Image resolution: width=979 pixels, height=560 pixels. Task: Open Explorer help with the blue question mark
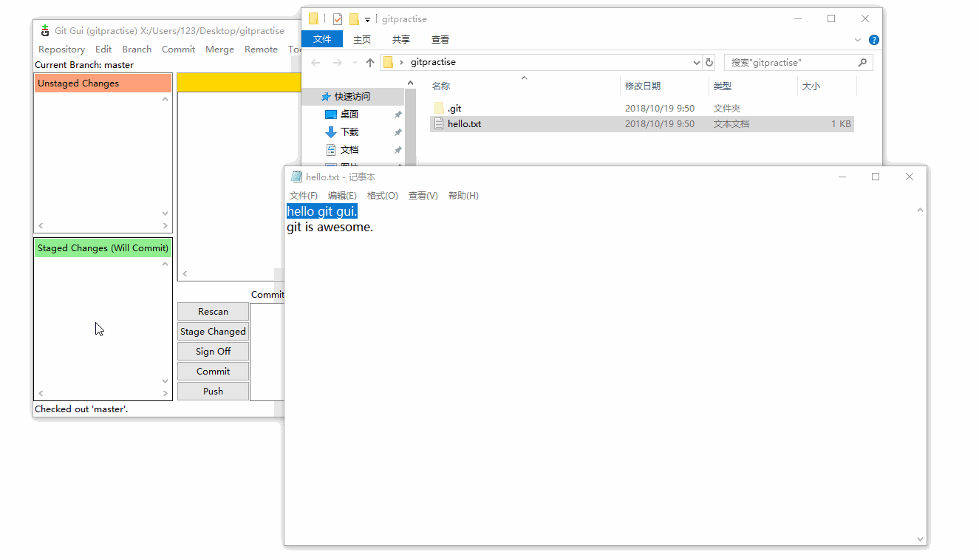point(874,40)
